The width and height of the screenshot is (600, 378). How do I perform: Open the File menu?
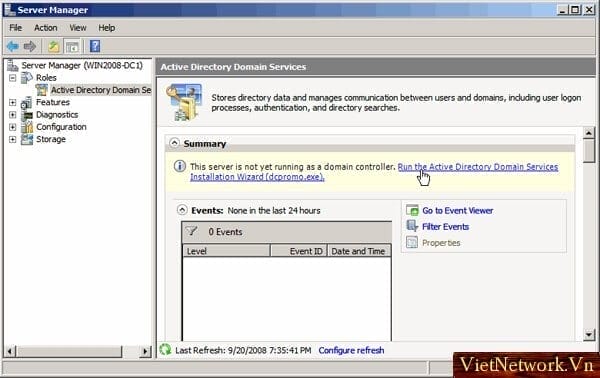(x=16, y=28)
